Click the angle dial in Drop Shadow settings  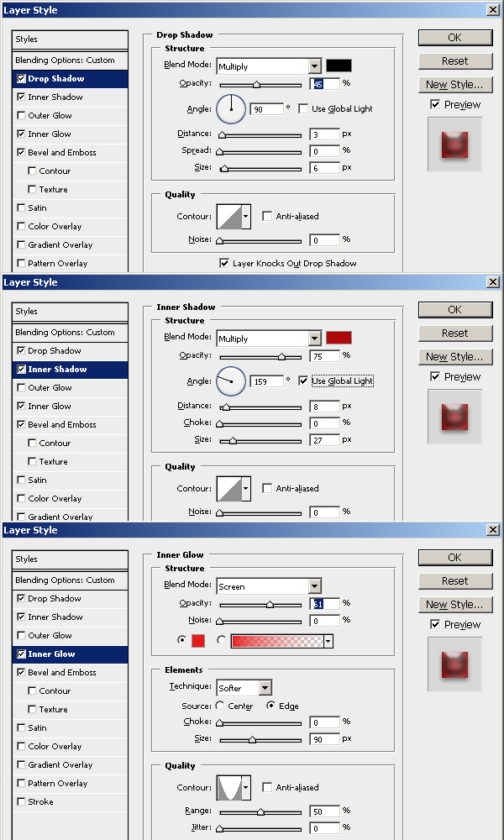tap(231, 108)
